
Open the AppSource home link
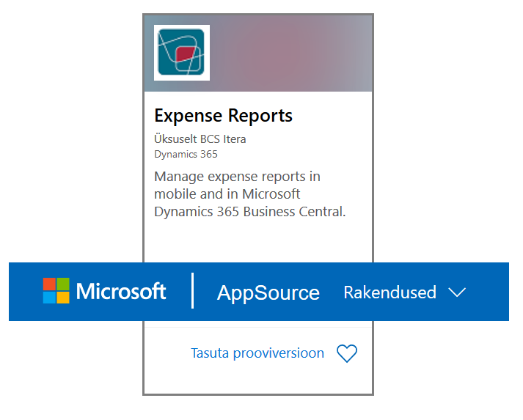coord(268,292)
